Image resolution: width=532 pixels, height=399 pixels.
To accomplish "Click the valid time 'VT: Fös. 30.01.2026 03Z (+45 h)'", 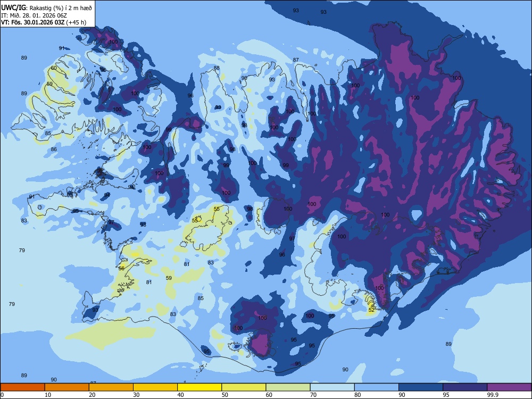I will (44, 22).
